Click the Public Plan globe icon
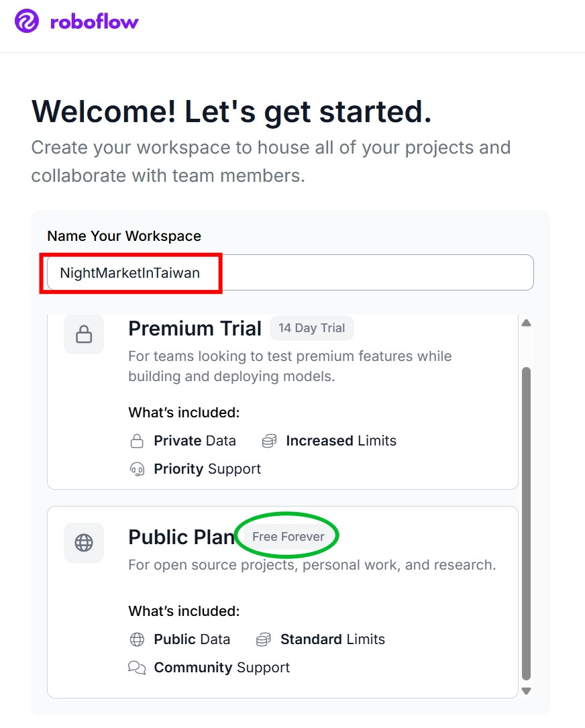Screen dimensions: 585x728 pos(84,542)
